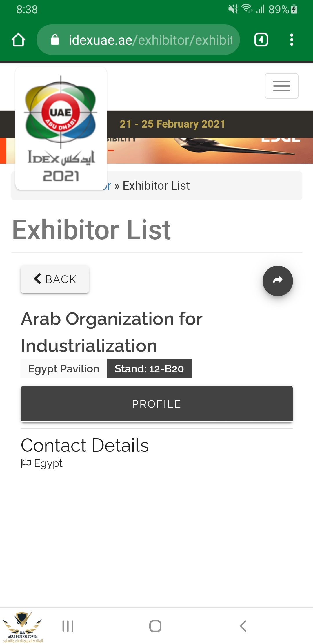The height and width of the screenshot is (644, 313).
Task: Go back using the BACK button
Action: pos(55,279)
